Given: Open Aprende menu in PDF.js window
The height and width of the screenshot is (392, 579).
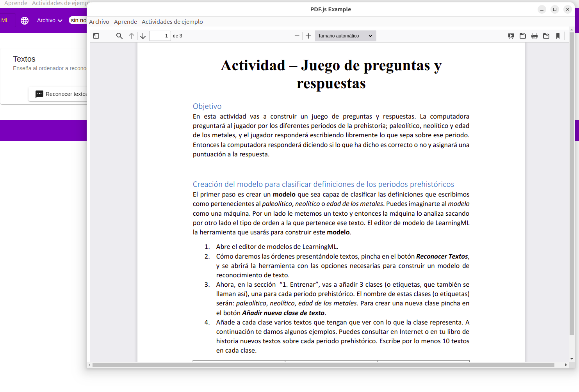Looking at the screenshot, I should pyautogui.click(x=125, y=22).
